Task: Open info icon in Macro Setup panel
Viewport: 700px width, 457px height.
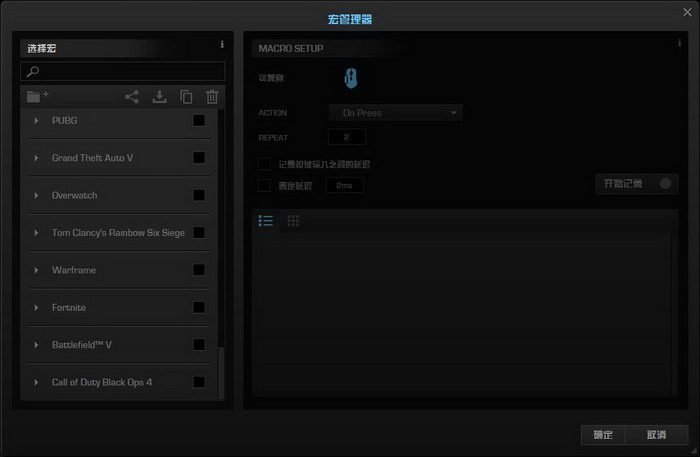Action: [x=678, y=43]
